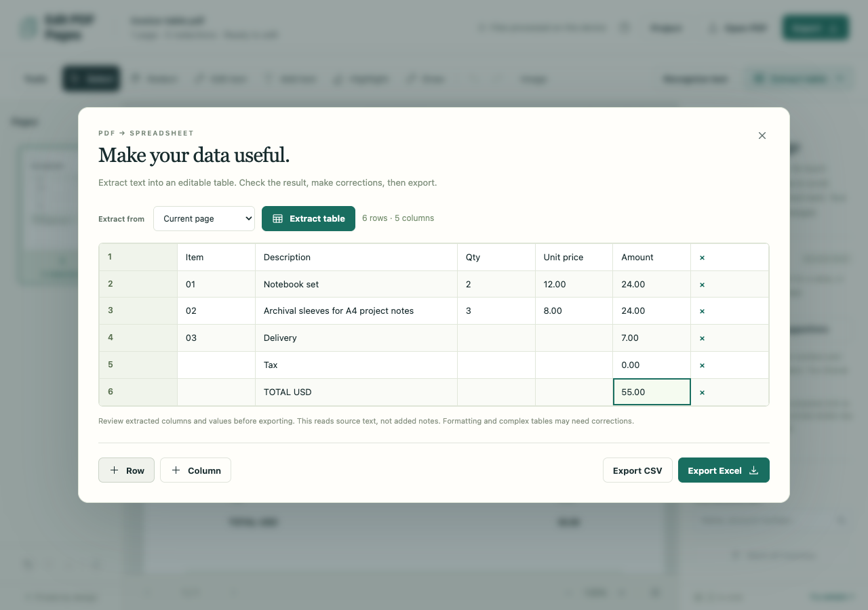Add a new Row to the table
The height and width of the screenshot is (610, 868).
127,470
